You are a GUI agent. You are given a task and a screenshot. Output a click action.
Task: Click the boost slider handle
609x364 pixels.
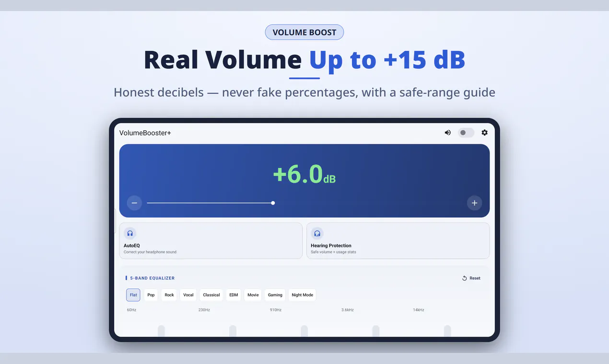point(273,203)
